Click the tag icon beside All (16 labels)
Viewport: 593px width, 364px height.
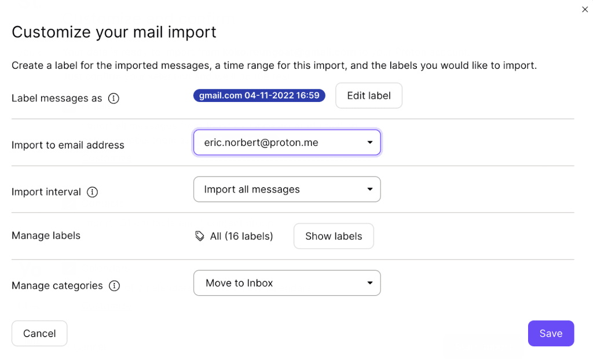200,236
